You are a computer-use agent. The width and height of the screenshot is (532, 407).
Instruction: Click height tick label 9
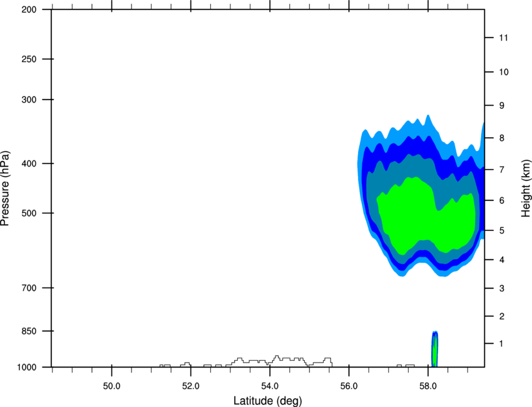click(502, 105)
